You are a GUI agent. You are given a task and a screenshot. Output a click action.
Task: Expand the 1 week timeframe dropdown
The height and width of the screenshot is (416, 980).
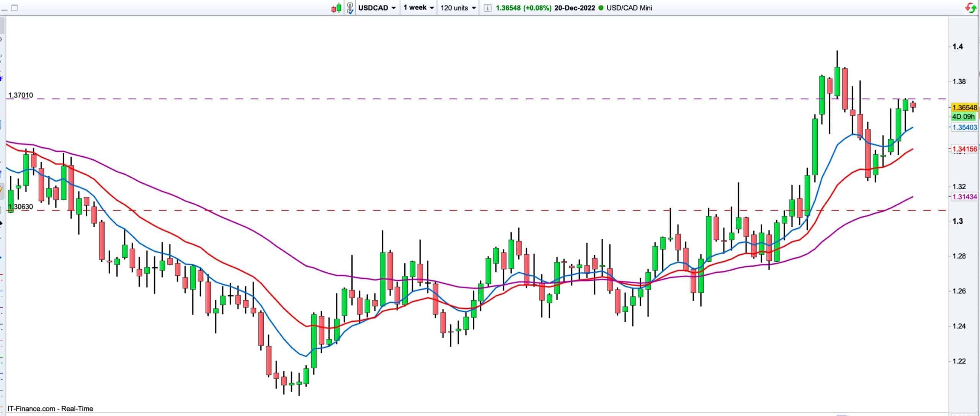[418, 8]
